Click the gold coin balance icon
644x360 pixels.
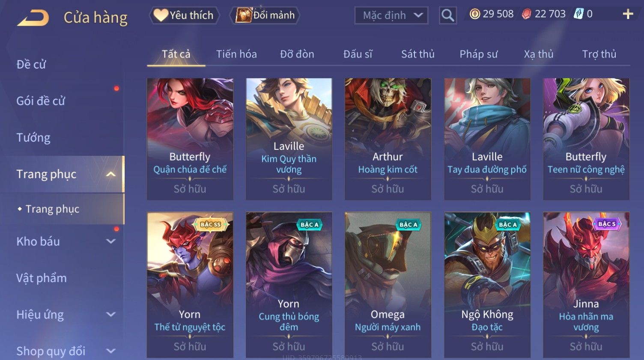coord(474,14)
